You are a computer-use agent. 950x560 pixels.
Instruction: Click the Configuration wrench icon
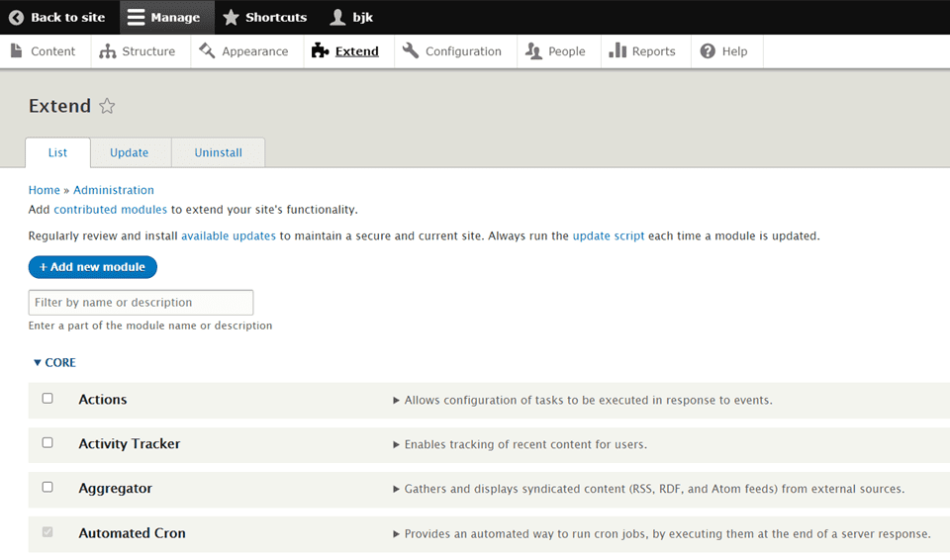(x=410, y=50)
